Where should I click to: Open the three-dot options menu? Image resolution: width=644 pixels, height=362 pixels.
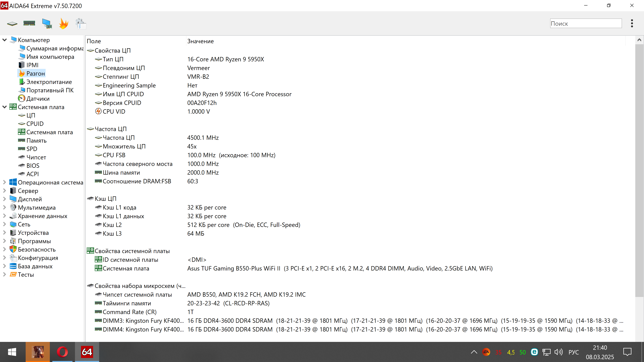pyautogui.click(x=632, y=23)
